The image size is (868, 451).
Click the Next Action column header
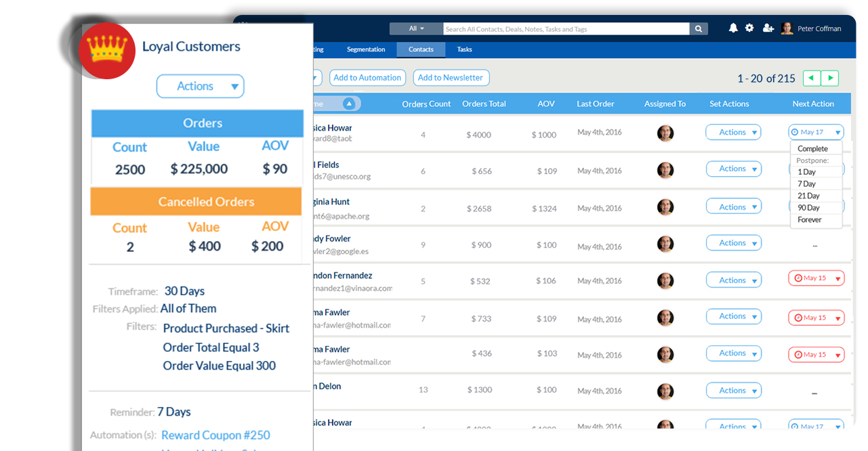813,104
